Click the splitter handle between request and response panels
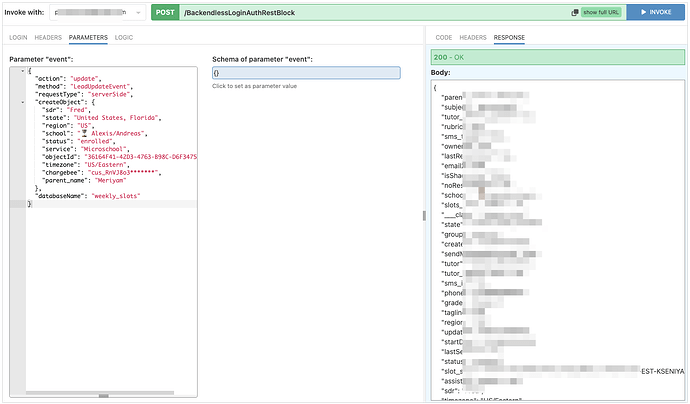The image size is (690, 404). point(424,216)
